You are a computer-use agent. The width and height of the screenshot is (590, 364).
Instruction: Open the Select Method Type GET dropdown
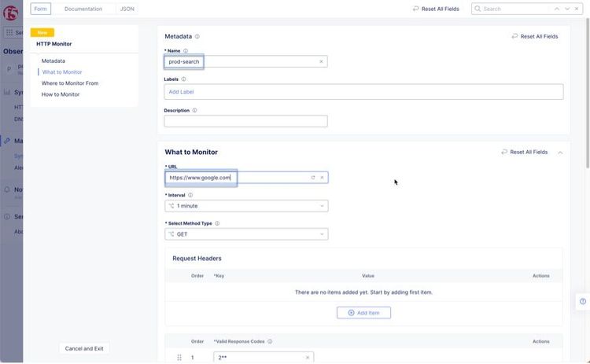(246, 234)
